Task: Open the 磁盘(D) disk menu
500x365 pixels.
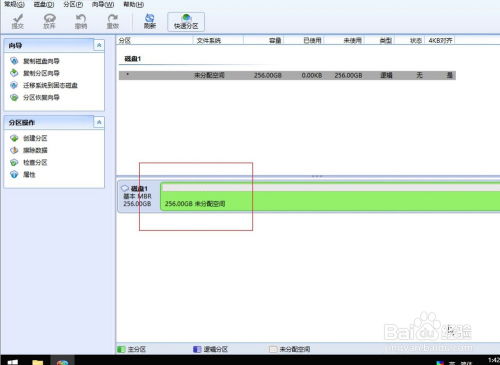Action: [x=44, y=4]
